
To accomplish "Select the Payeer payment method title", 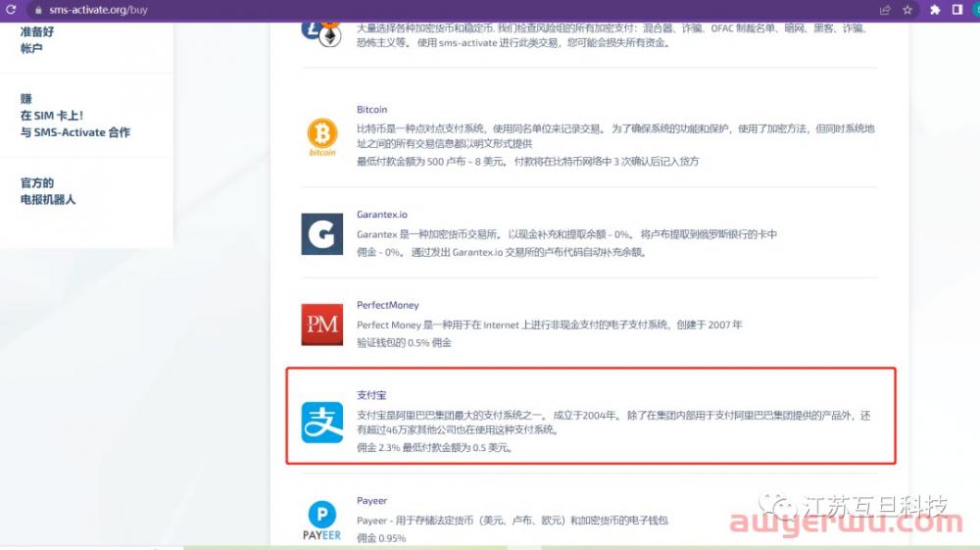I will pyautogui.click(x=371, y=501).
